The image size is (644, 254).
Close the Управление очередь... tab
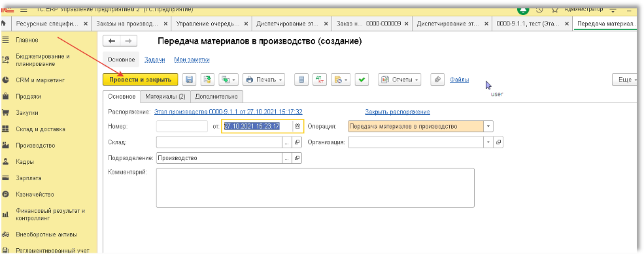[x=246, y=24]
